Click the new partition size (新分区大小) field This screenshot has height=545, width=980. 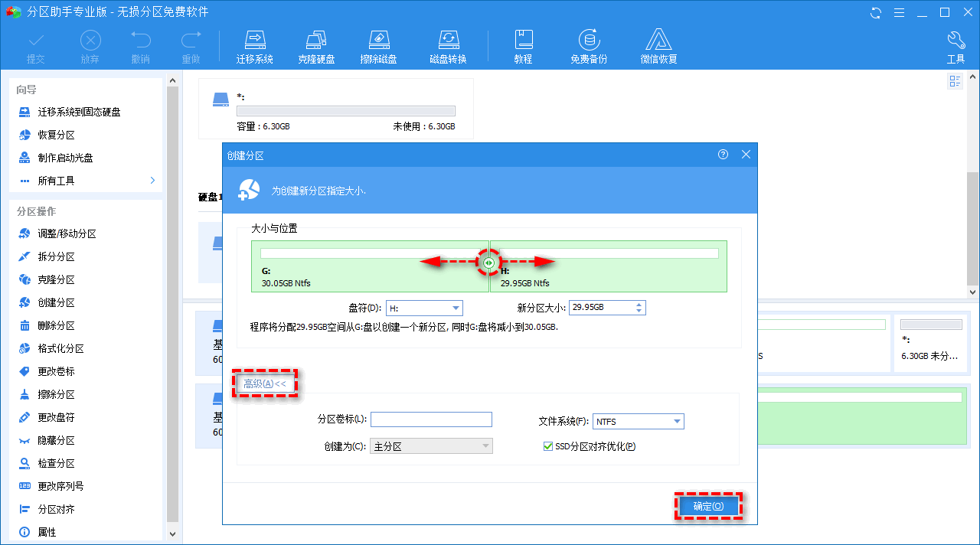(x=601, y=308)
